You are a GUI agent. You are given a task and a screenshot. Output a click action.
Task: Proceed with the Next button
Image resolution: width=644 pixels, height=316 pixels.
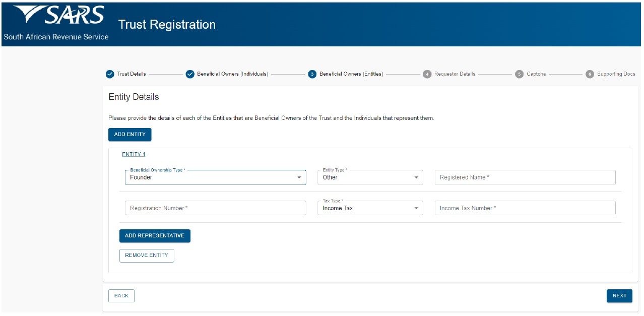(x=619, y=296)
